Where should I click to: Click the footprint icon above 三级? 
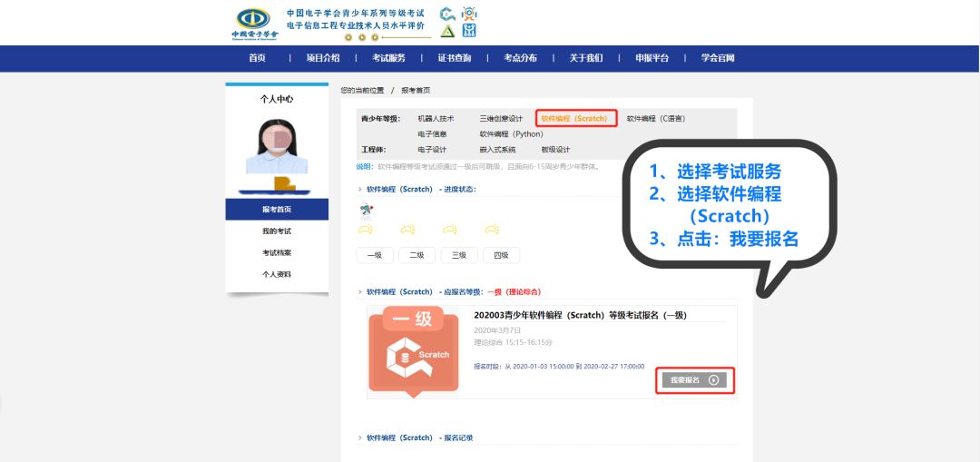[x=450, y=230]
